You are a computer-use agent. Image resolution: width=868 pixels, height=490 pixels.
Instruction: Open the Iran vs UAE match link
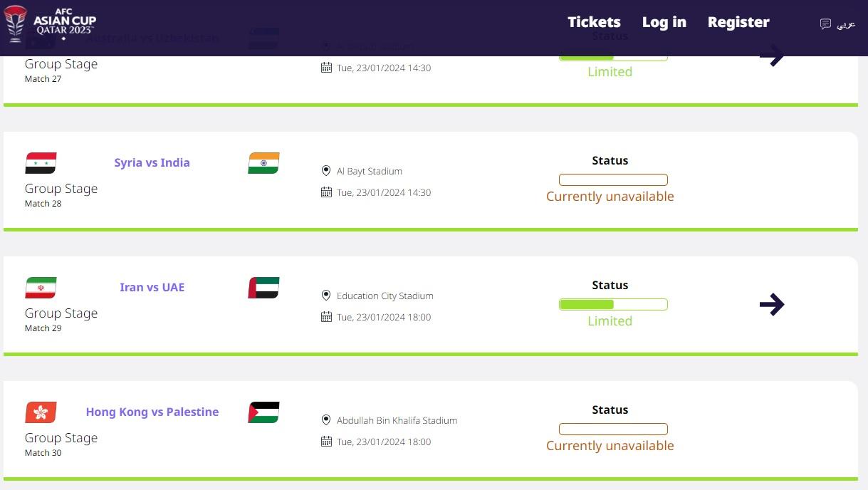(152, 287)
